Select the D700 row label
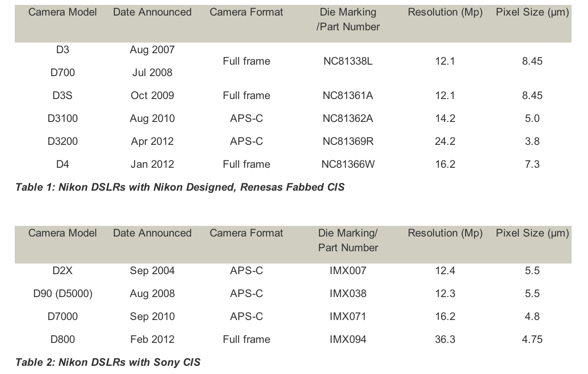The width and height of the screenshot is (588, 374). pyautogui.click(x=63, y=73)
